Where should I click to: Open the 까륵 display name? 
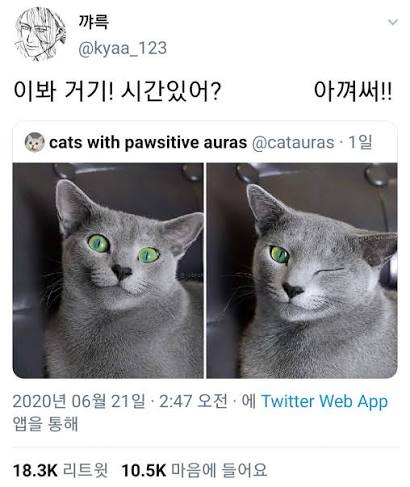point(93,22)
